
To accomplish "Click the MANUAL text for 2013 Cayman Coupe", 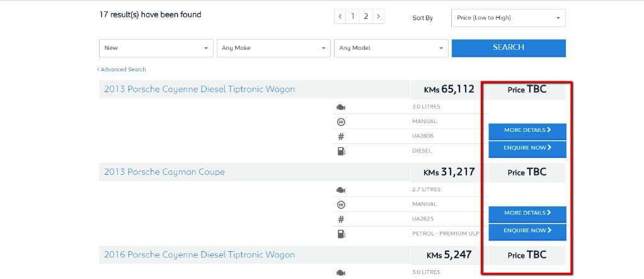I will [424, 204].
